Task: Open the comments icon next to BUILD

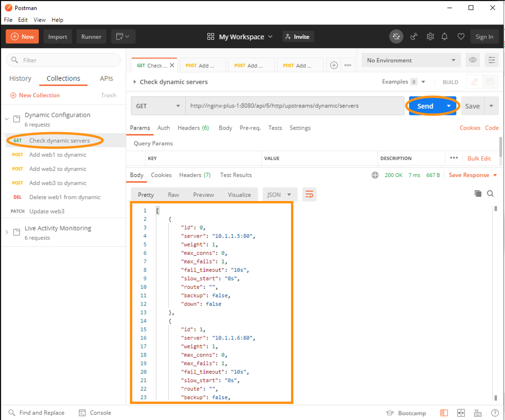Action: coord(490,82)
